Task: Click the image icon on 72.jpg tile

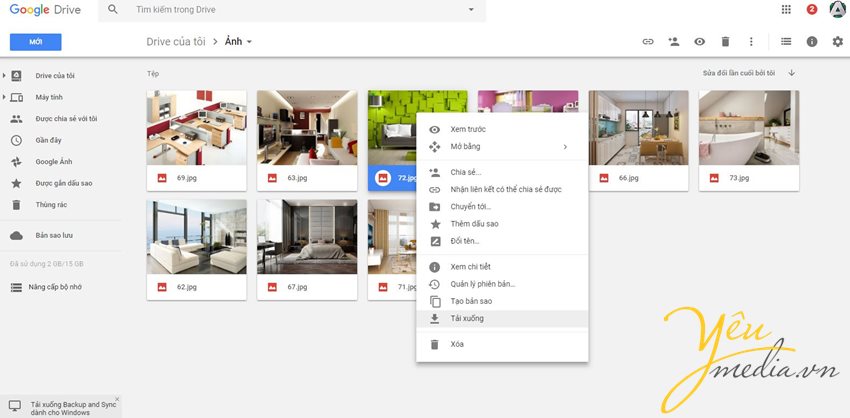Action: [383, 178]
